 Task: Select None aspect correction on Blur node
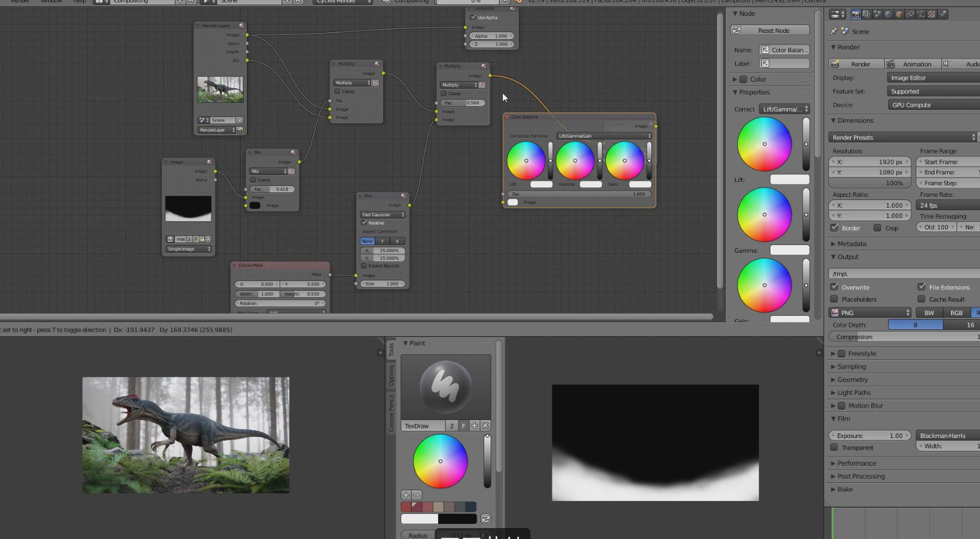[x=367, y=241]
